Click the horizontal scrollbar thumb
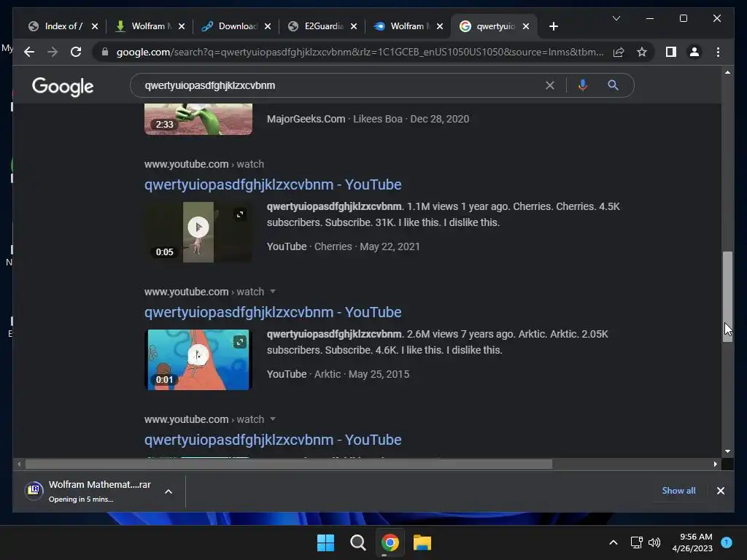 (x=289, y=464)
